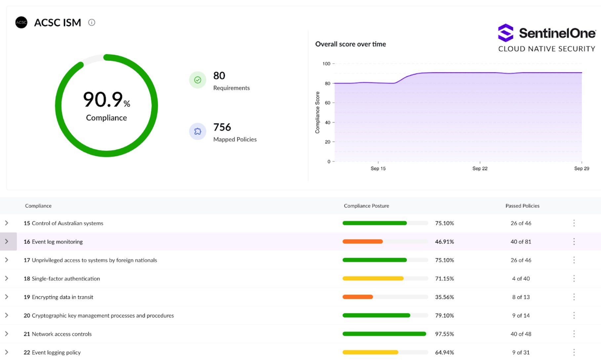Click the 90.9% compliance ring gauge
This screenshot has width=601, height=364.
tap(106, 106)
